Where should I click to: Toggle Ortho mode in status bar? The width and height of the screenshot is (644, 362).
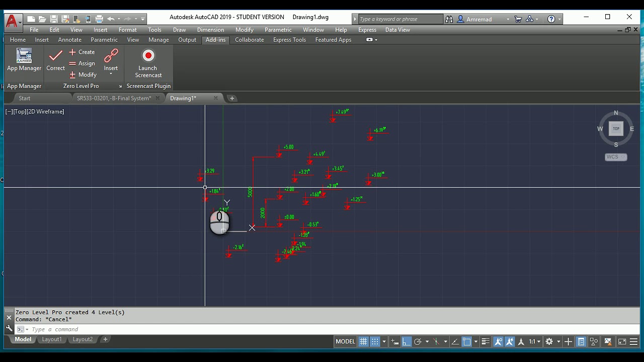coord(406,341)
